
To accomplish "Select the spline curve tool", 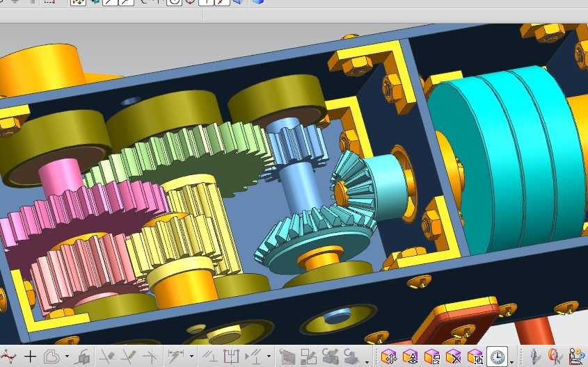I will coord(8,357).
